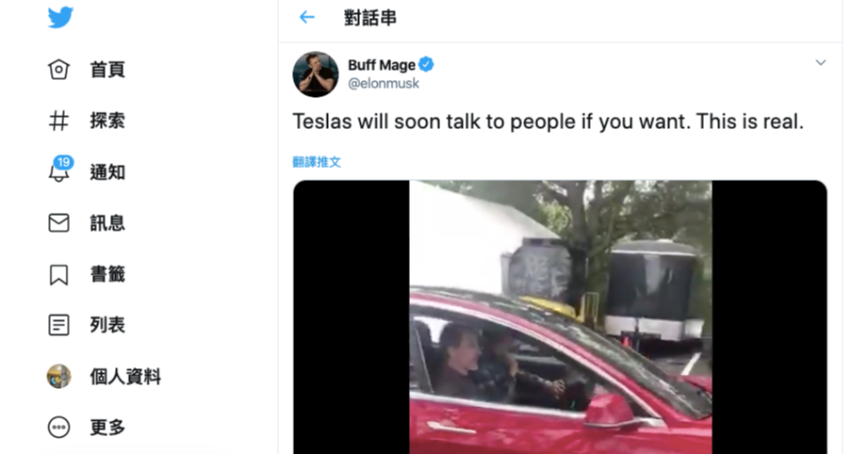Open the tweet author's profile photo

316,74
